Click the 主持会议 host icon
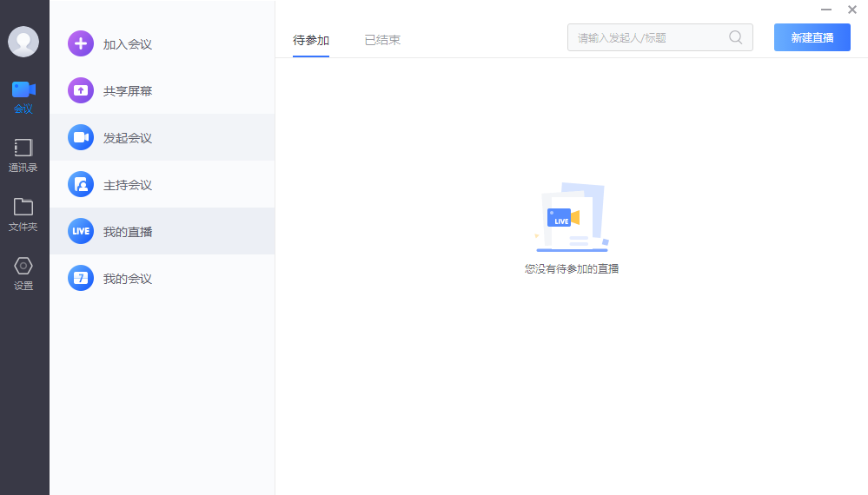The width and height of the screenshot is (868, 495). click(x=81, y=184)
